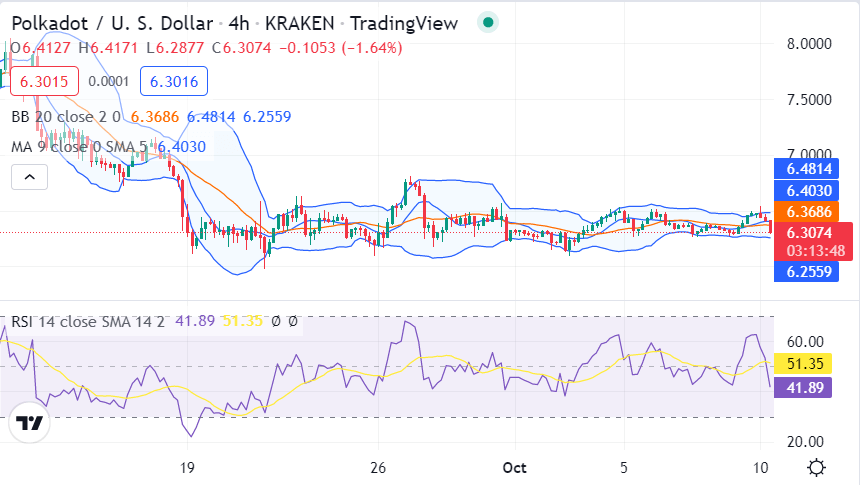Screen dimensions: 860x485
Task: Click the RSI legend value 51.35
Action: (242, 321)
